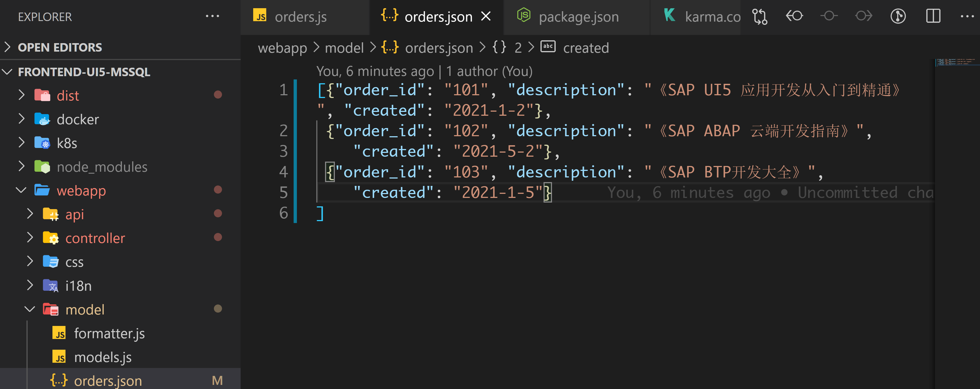Click the "103" order_id value

[466, 172]
